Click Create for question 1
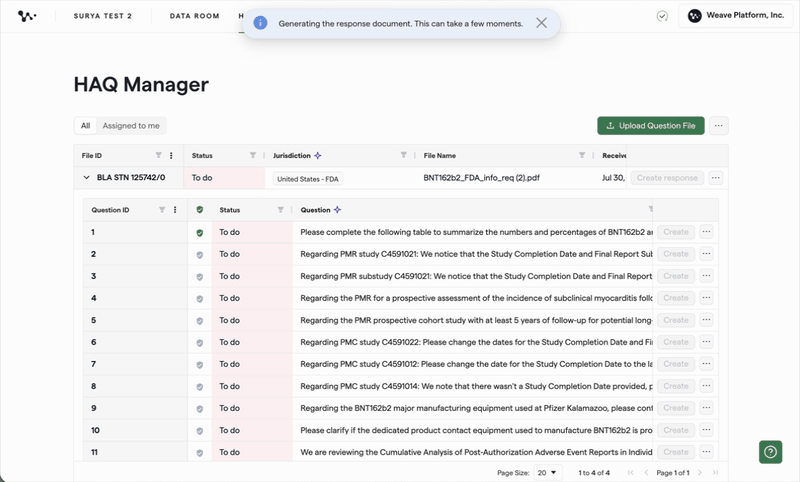This screenshot has height=482, width=800. tap(676, 232)
